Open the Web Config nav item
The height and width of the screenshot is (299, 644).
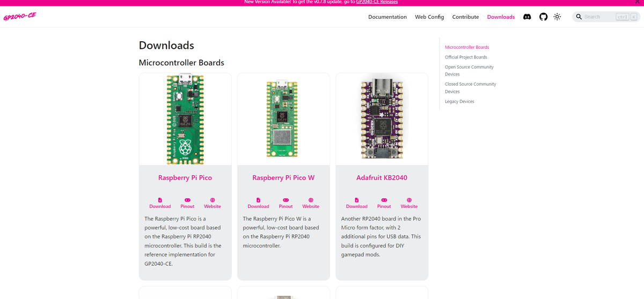429,17
